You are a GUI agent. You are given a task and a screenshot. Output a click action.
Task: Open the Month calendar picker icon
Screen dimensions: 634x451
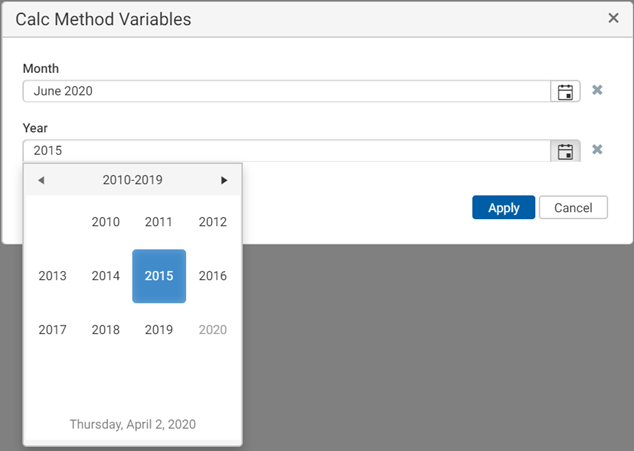[x=565, y=91]
